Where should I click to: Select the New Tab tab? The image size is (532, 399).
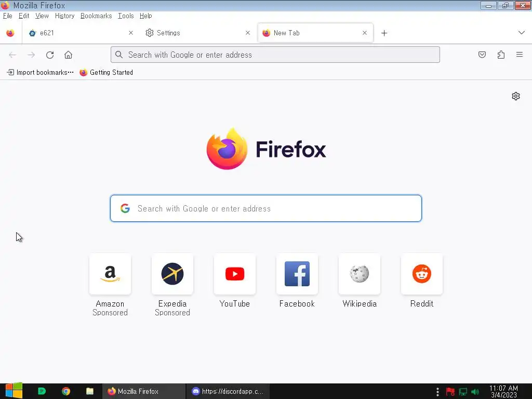click(315, 33)
